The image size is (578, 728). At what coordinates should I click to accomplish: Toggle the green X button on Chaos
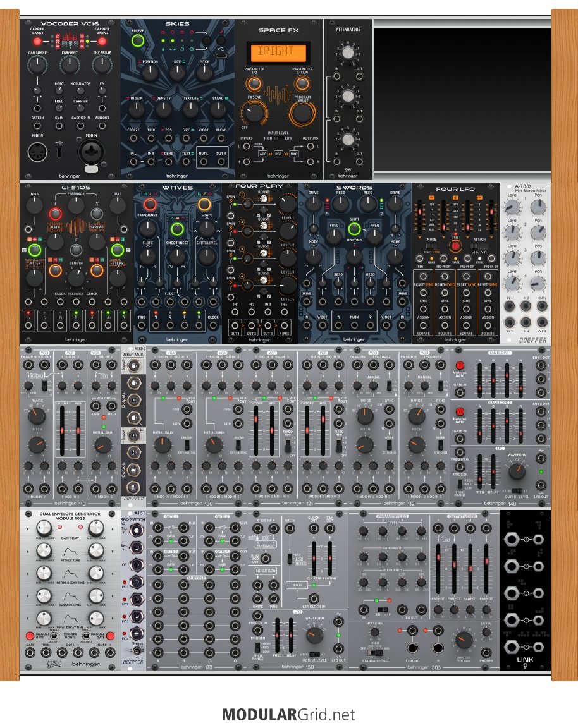coord(35,250)
